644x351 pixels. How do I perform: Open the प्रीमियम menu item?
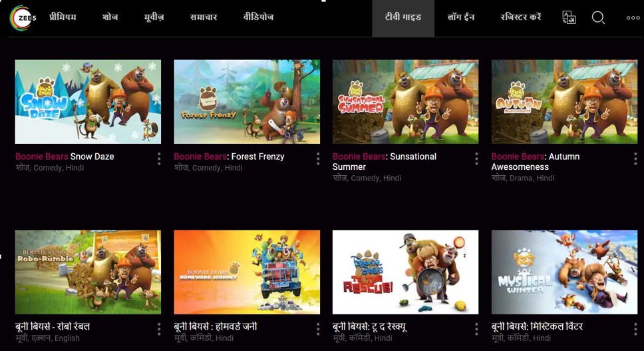coord(63,17)
